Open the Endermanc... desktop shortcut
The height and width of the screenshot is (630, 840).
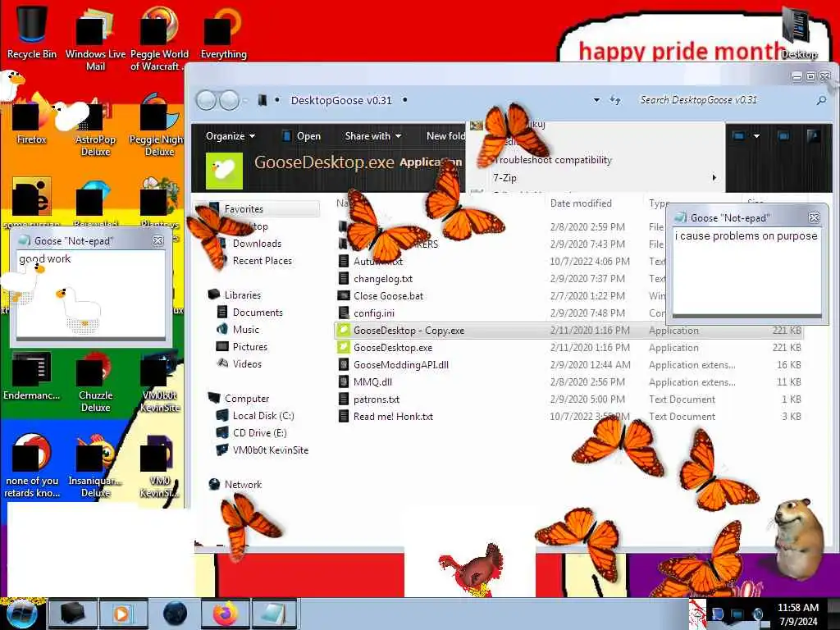pyautogui.click(x=31, y=377)
